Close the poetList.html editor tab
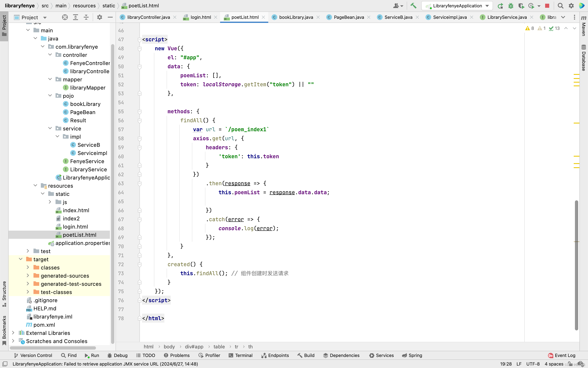Screen dimensions: 588x368 263,17
